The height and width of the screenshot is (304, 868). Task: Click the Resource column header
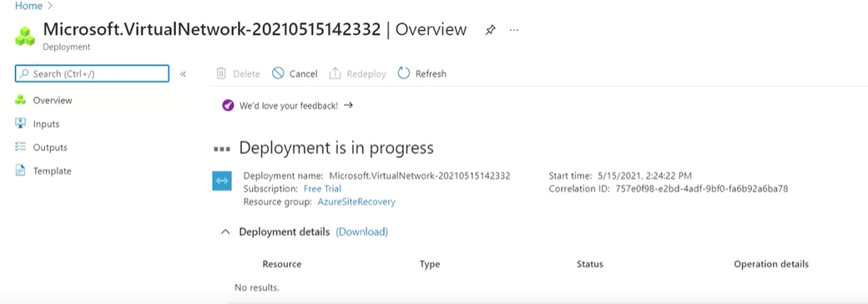[282, 264]
